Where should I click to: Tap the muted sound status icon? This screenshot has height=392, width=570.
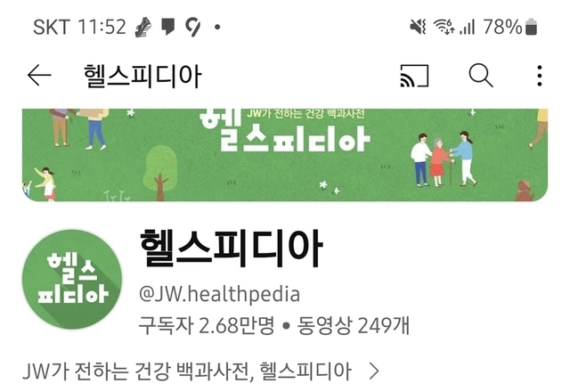418,27
